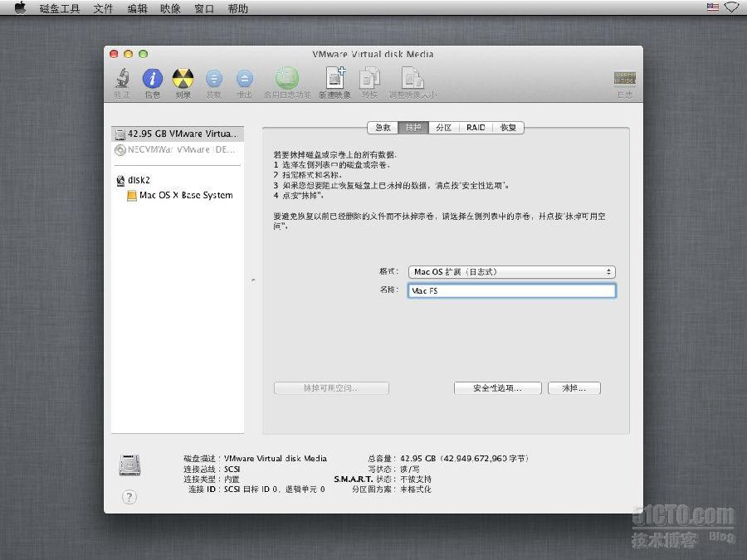Switch to the Erase (抹掉) tab
The image size is (747, 560).
tap(413, 128)
